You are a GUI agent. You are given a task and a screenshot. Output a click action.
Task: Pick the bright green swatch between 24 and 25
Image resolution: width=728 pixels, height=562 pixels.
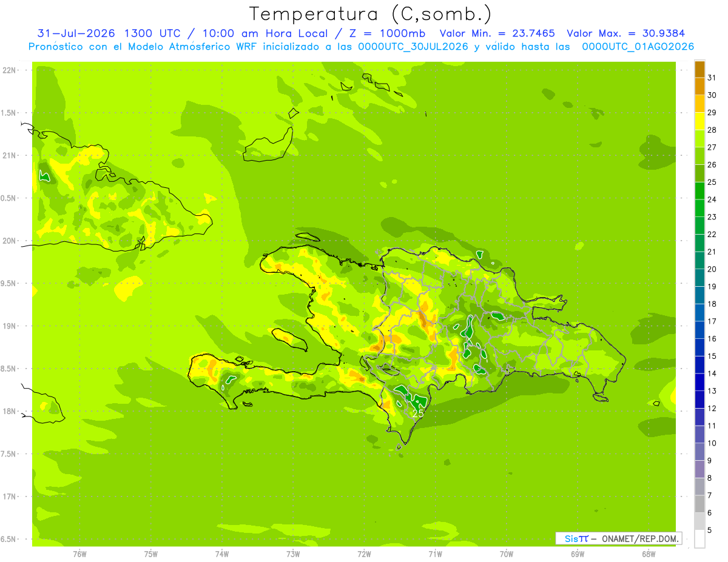699,191
